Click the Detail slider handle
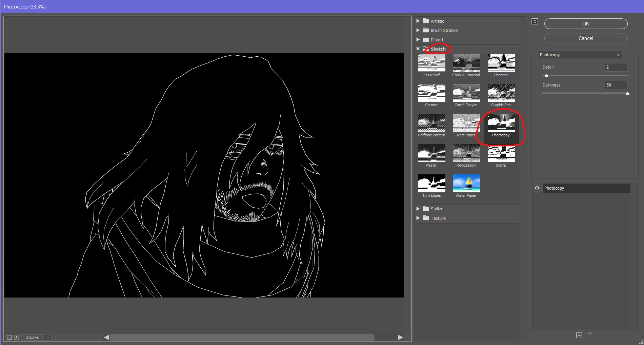 (546, 76)
